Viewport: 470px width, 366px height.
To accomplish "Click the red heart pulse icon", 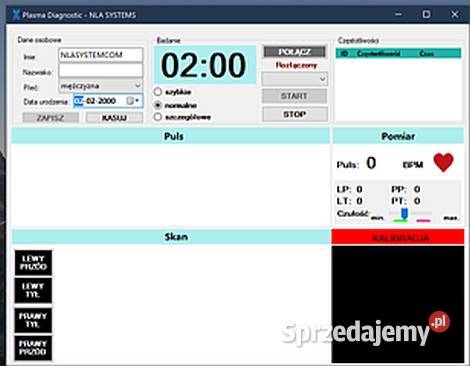I will point(443,162).
